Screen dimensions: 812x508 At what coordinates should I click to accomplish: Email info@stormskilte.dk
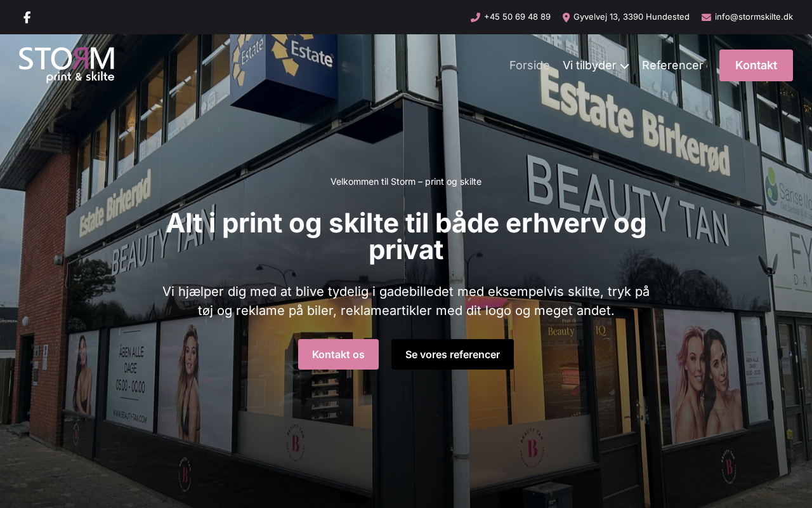pyautogui.click(x=754, y=17)
